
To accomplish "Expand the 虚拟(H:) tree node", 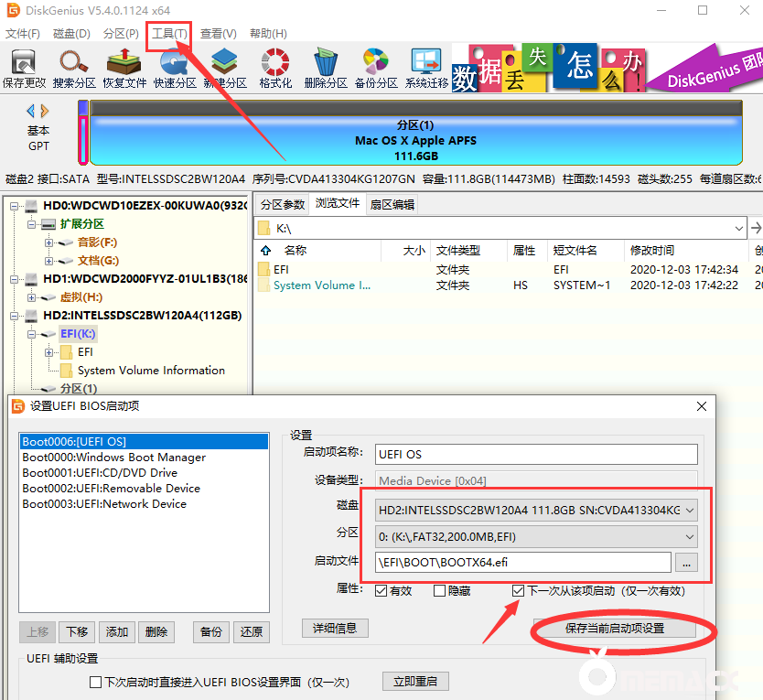I will tap(33, 297).
